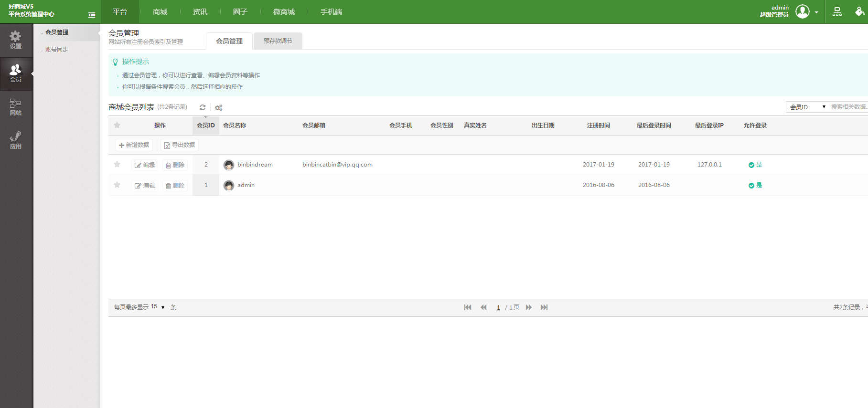Click admin's avatar thumbnail in list
Screen dimensions: 868x408
point(229,186)
